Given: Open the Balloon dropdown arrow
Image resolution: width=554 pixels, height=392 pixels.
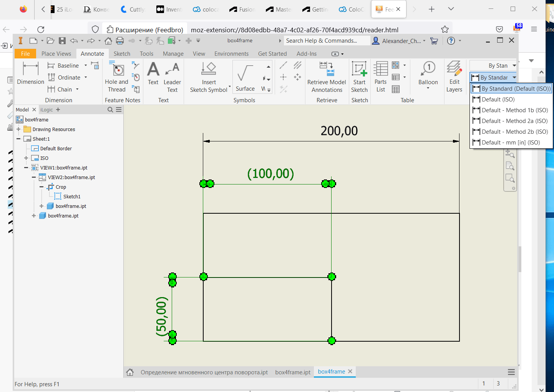Looking at the screenshot, I should (x=428, y=88).
